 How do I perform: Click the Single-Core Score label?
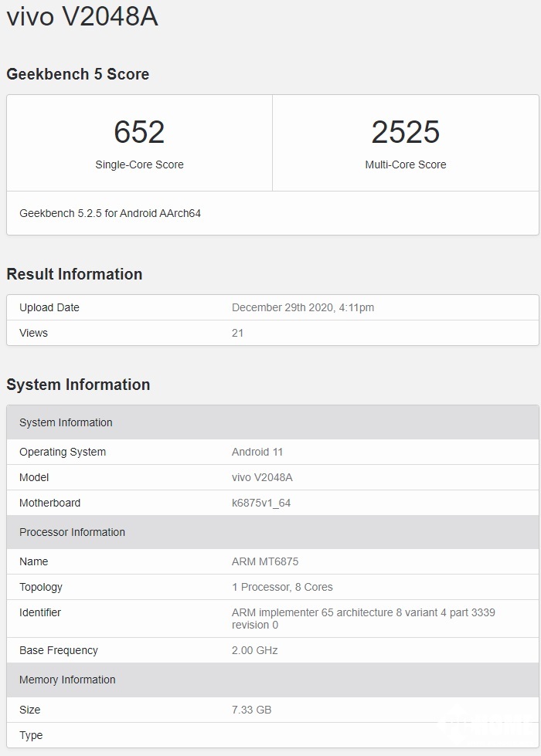point(139,164)
